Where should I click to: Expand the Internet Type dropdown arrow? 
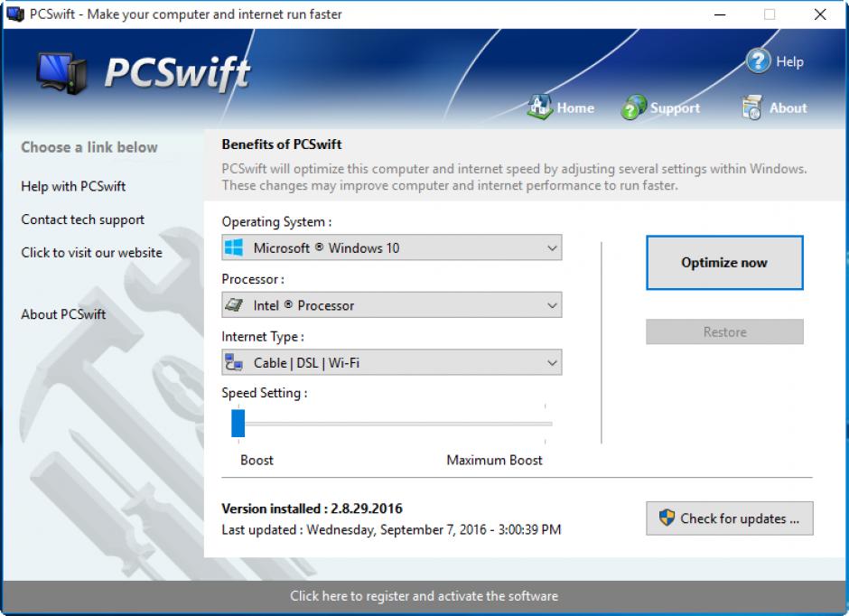[552, 363]
